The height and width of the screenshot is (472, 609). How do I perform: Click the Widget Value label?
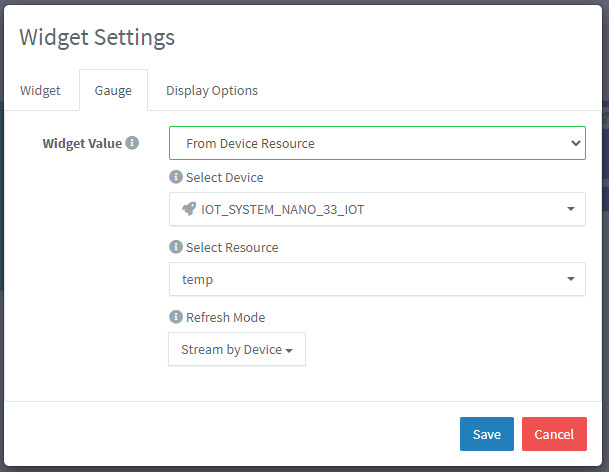82,143
